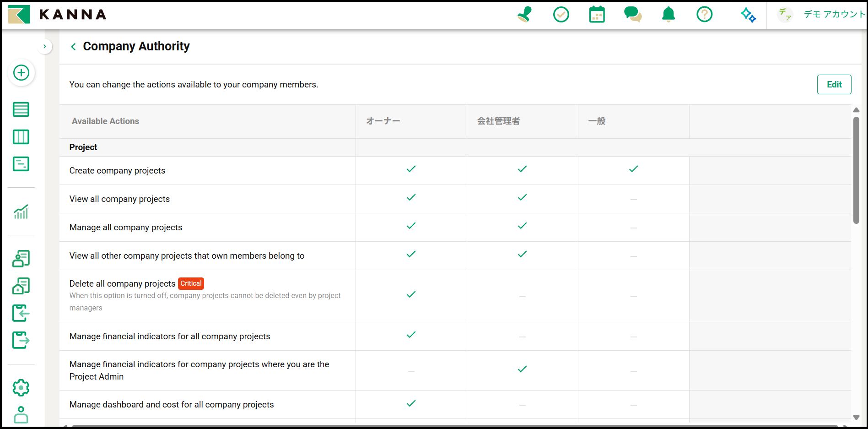The image size is (868, 429).
Task: Click the vertical scrollbar down arrow
Action: click(x=856, y=417)
